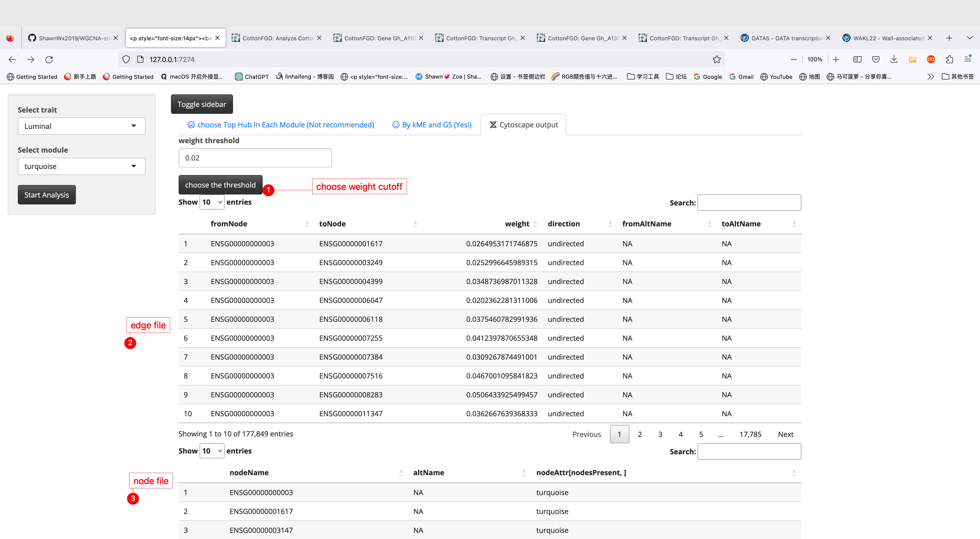Open the Select module dropdown
Image resolution: width=980 pixels, height=539 pixels.
[81, 166]
